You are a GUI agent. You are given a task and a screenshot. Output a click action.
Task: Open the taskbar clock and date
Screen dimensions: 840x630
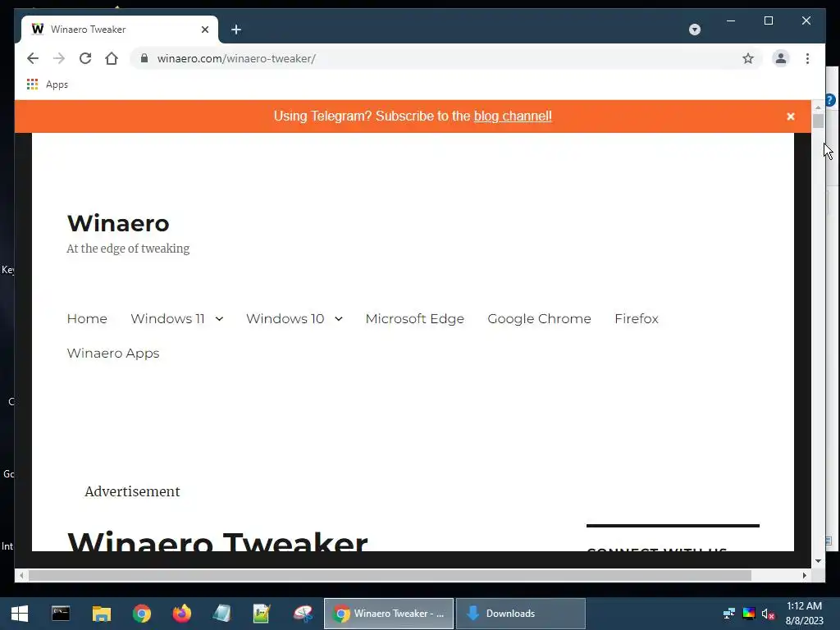coord(804,614)
